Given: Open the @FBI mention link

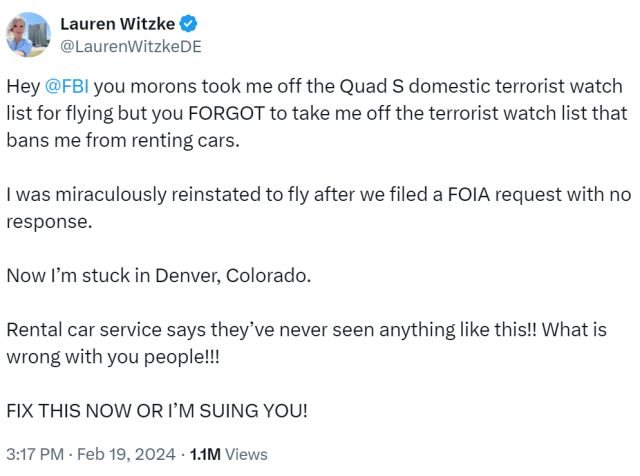Looking at the screenshot, I should coord(67,87).
